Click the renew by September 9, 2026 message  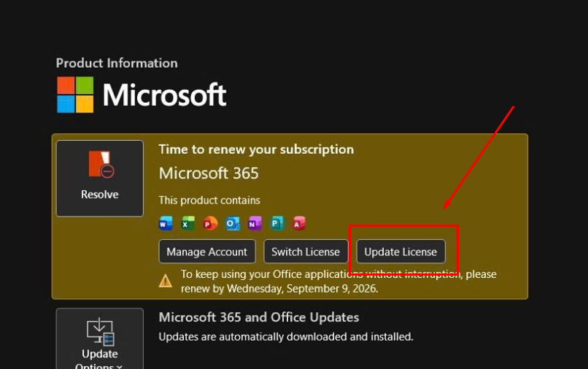pos(339,281)
